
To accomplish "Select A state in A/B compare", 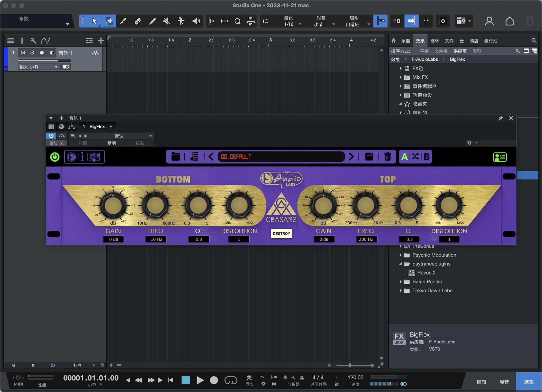I will (x=405, y=157).
